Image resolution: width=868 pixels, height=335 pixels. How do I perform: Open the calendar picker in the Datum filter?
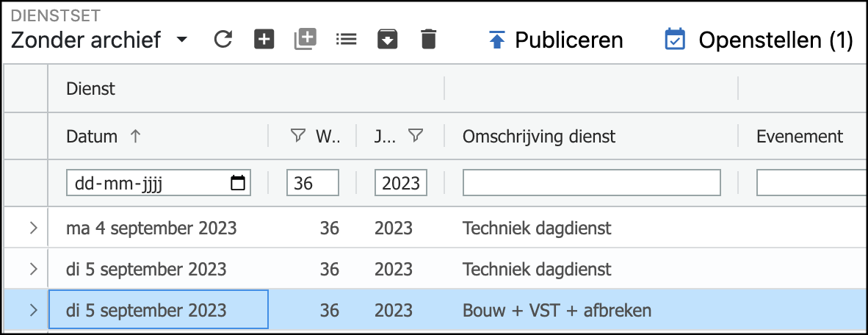click(x=238, y=183)
